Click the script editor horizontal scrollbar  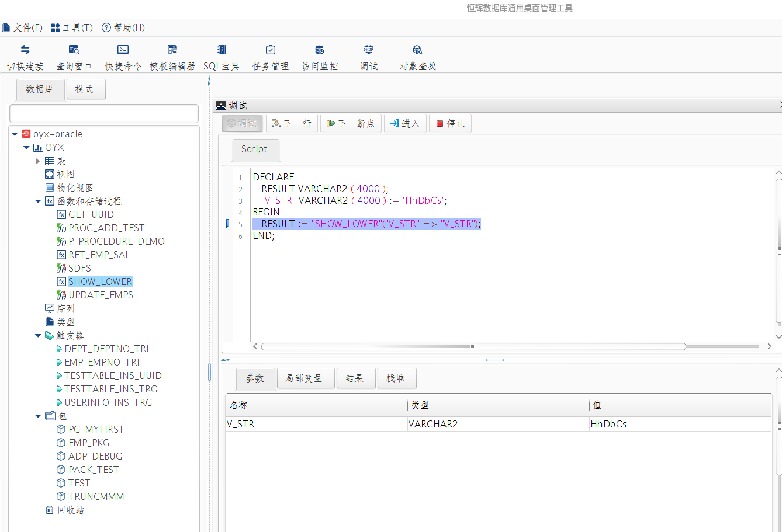tap(473, 346)
